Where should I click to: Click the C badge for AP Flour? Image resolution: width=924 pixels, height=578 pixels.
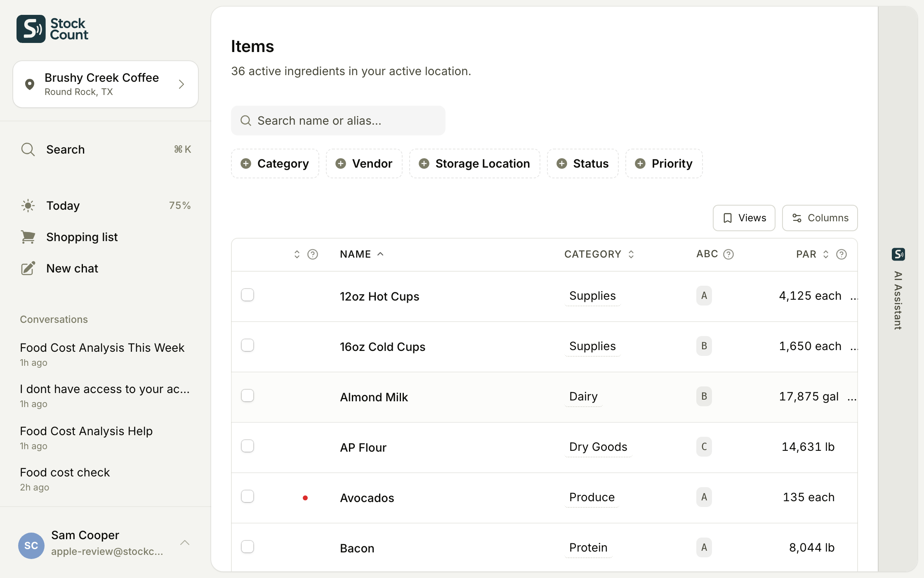coord(704,447)
